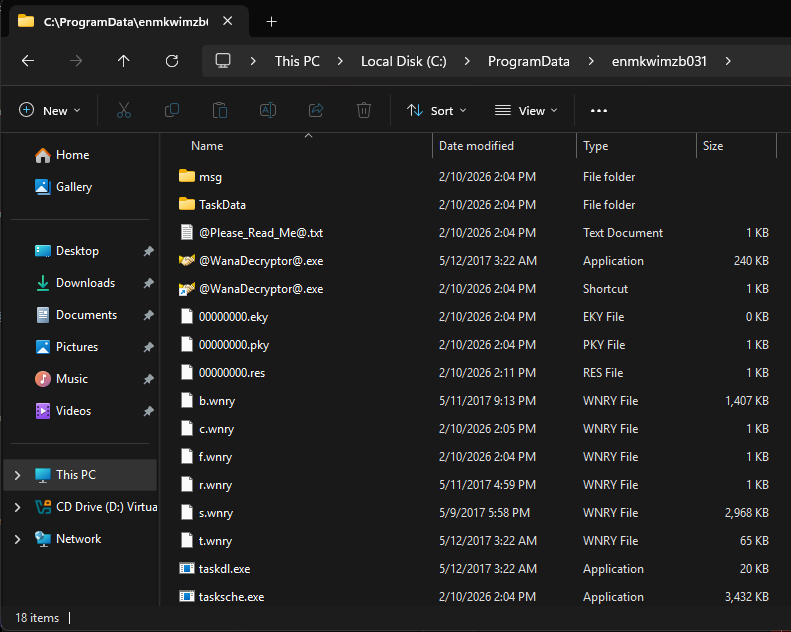Navigate to ProgramData breadcrumb
This screenshot has width=791, height=632.
coord(528,61)
